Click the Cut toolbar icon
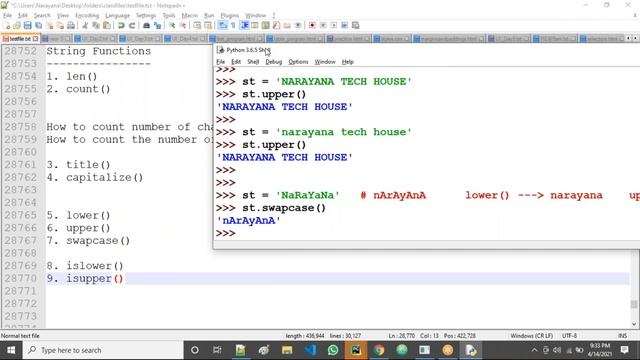Viewport: 640px width, 360px height. tap(85, 25)
